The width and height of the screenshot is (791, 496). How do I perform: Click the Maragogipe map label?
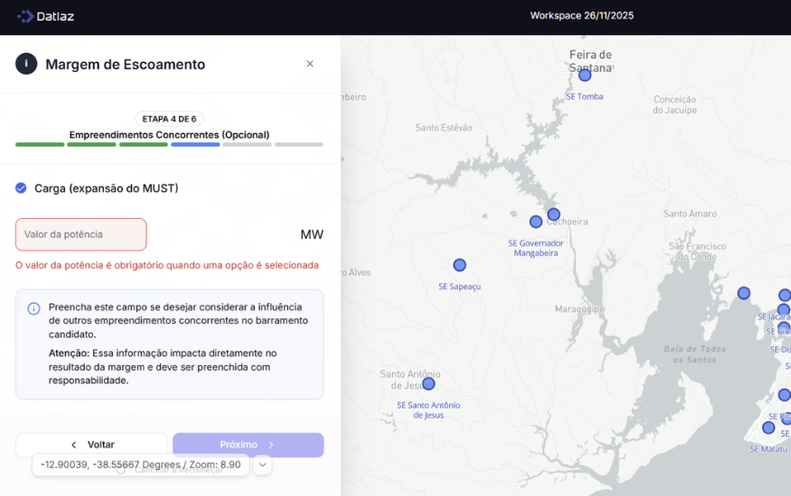click(x=579, y=309)
